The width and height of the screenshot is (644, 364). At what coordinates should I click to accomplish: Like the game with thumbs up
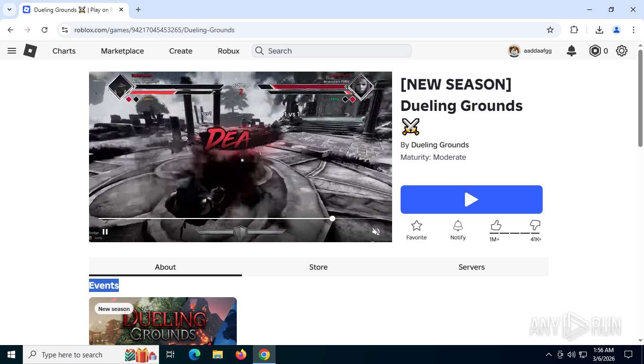pyautogui.click(x=496, y=225)
